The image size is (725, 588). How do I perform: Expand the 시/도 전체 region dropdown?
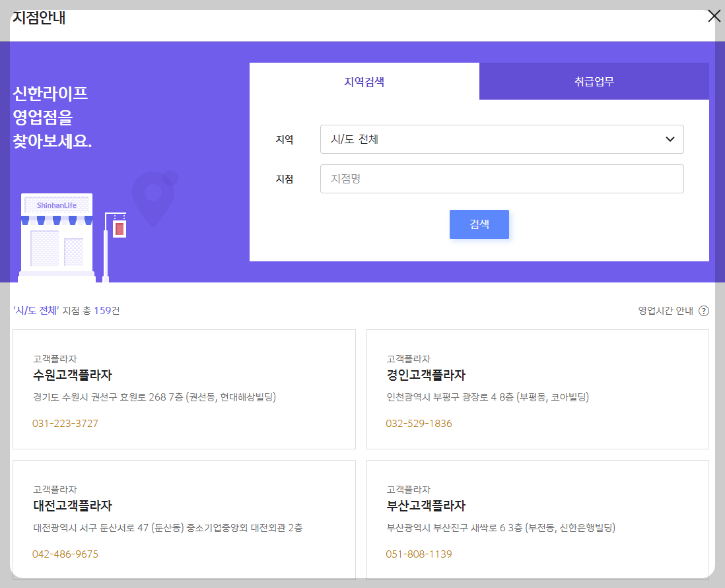tap(502, 139)
